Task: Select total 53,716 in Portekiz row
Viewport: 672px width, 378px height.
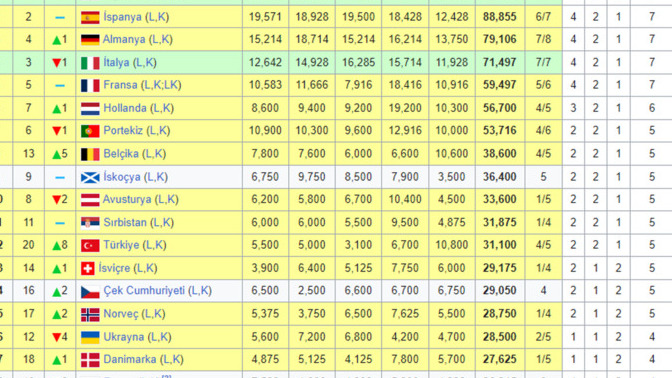Action: pos(499,131)
